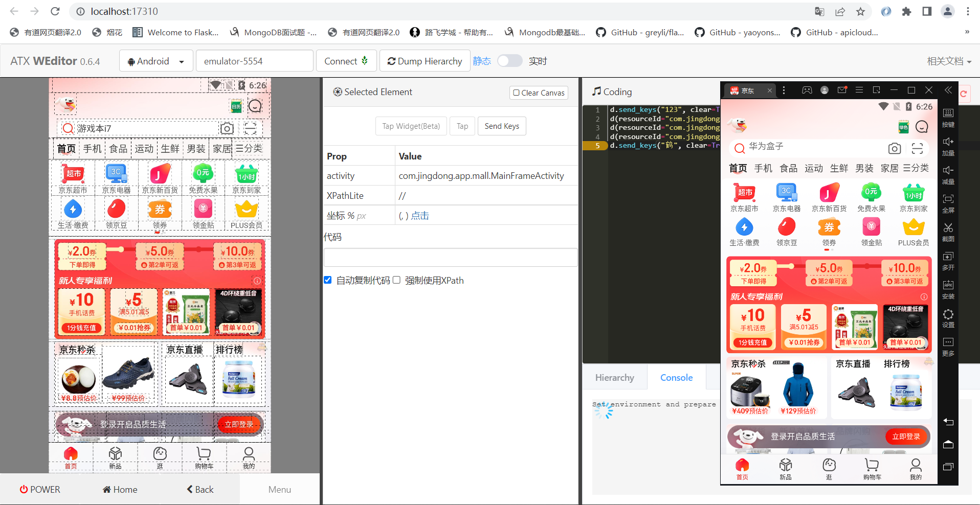
Task: Show more bookmarks with the overflow chevron
Action: point(967,32)
